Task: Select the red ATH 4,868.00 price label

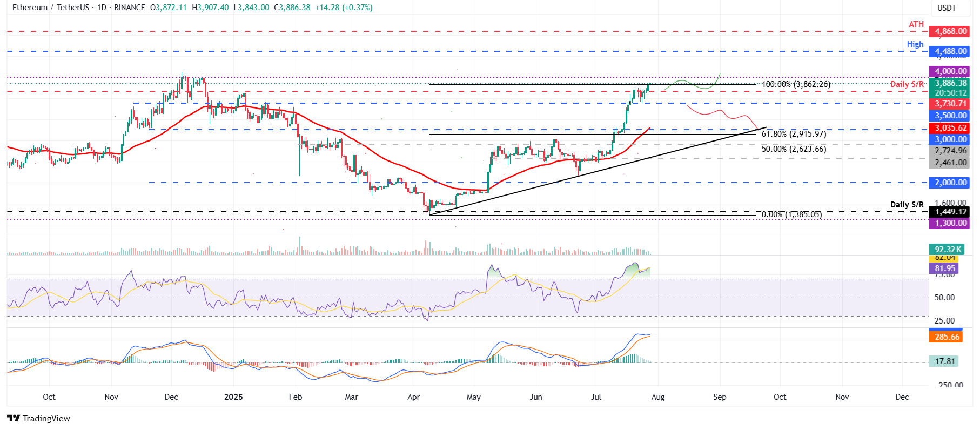Action: click(x=950, y=31)
